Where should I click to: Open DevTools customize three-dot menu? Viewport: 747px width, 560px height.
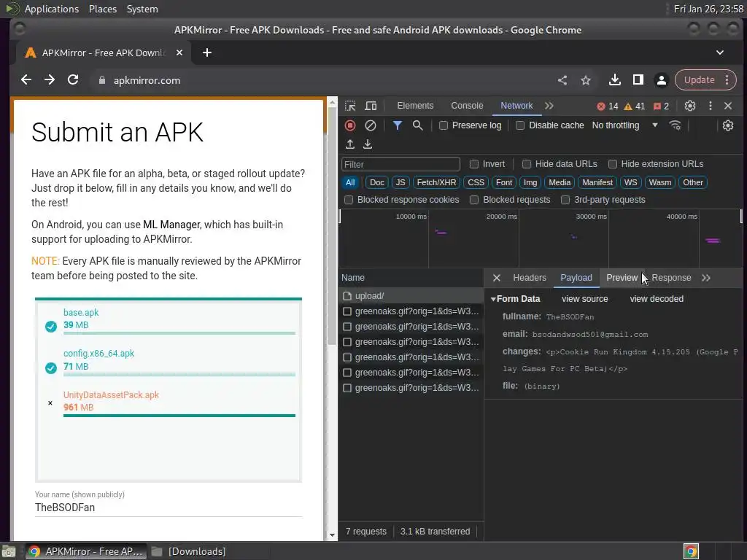(x=711, y=106)
